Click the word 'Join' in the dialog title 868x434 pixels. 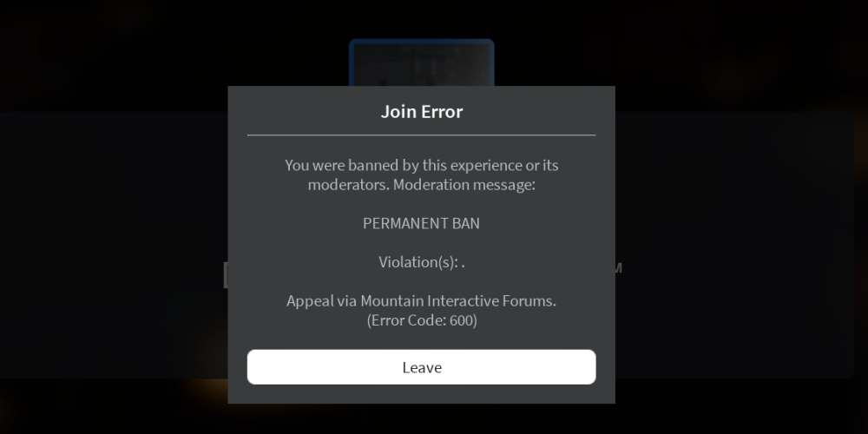pos(398,112)
